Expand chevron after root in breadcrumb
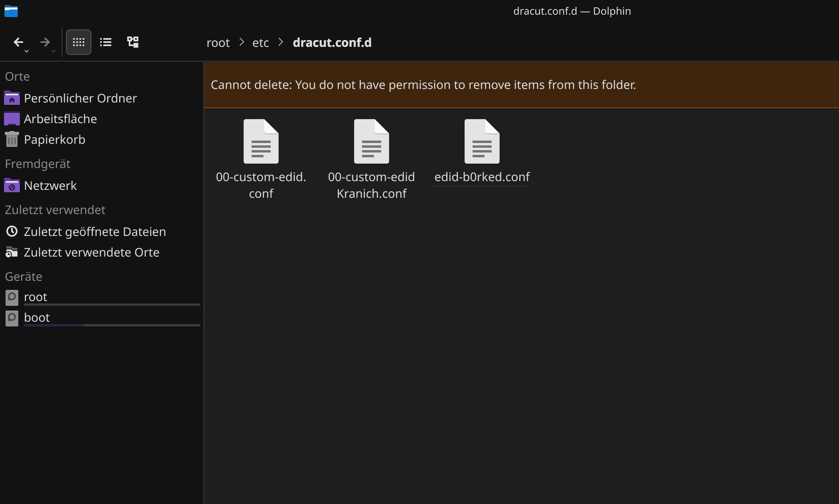The image size is (839, 504). [x=241, y=42]
